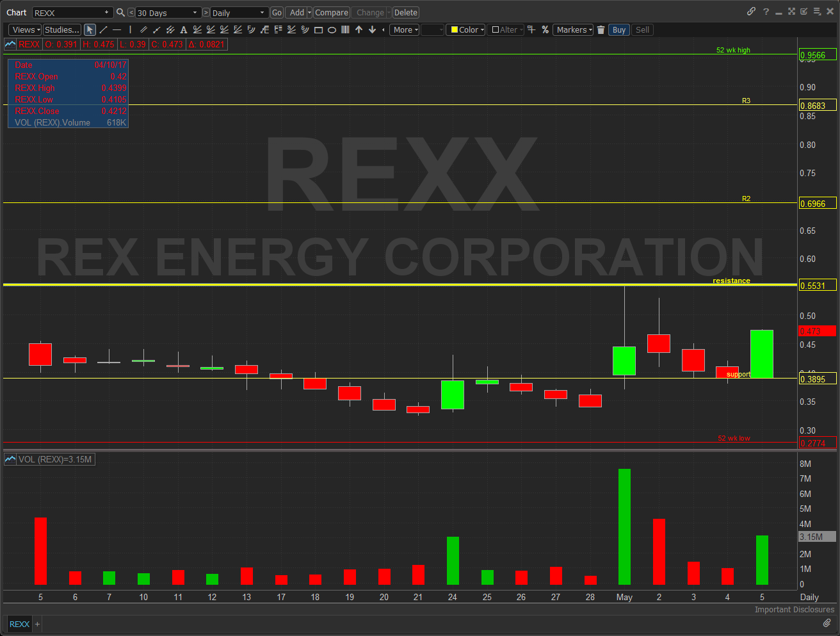This screenshot has width=840, height=636.
Task: Click the yellow color swatch
Action: point(454,29)
